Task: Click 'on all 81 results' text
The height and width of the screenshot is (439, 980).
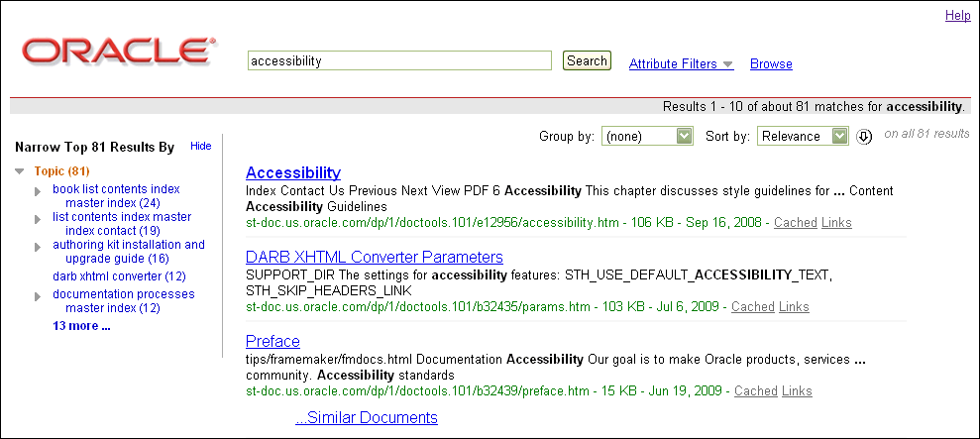Action: tap(926, 133)
